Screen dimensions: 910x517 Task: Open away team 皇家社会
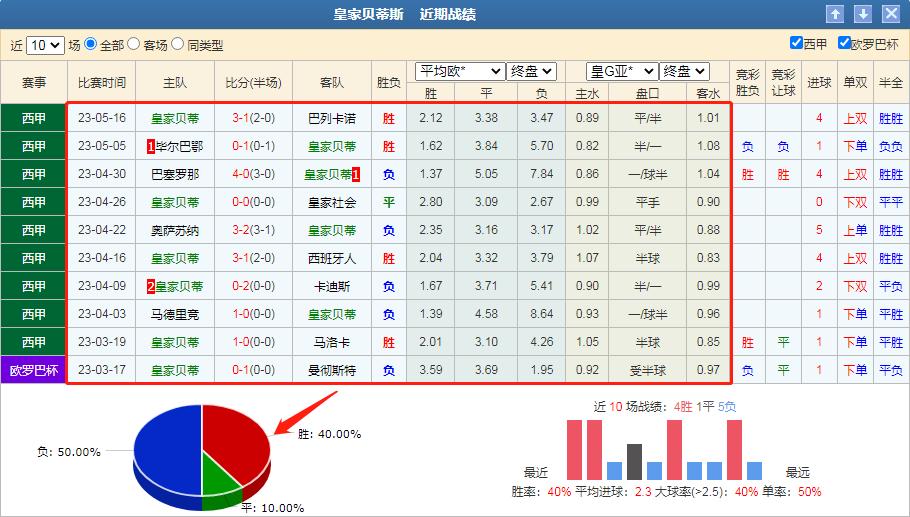[332, 203]
